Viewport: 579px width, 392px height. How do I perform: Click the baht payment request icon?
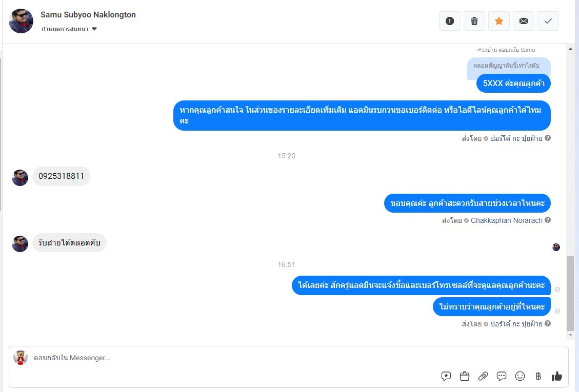click(538, 376)
